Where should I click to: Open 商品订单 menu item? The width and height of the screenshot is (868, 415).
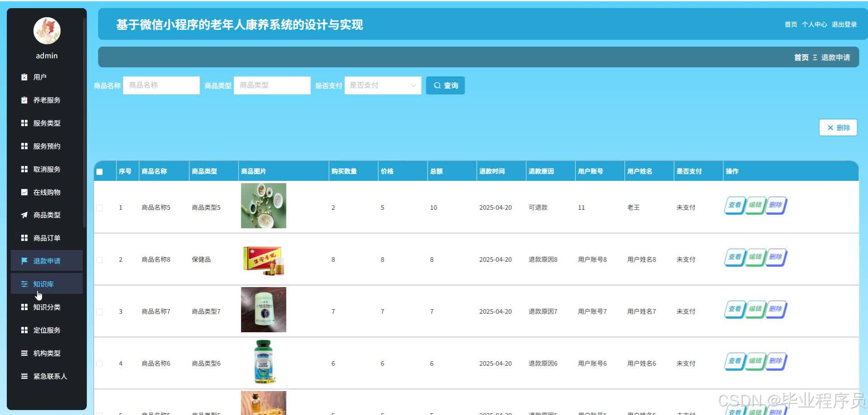[x=47, y=238]
